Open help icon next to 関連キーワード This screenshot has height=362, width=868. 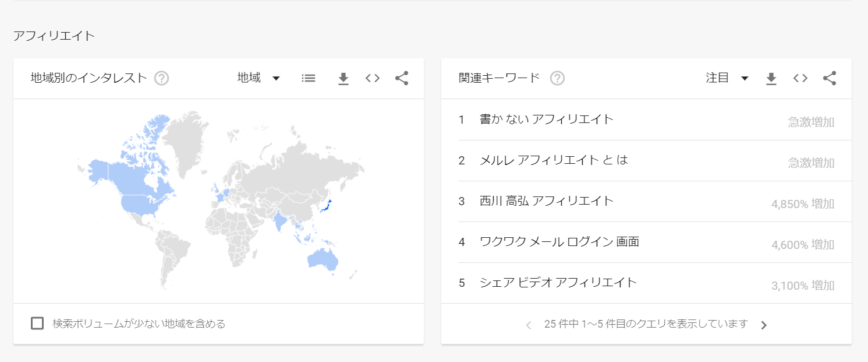click(x=557, y=78)
